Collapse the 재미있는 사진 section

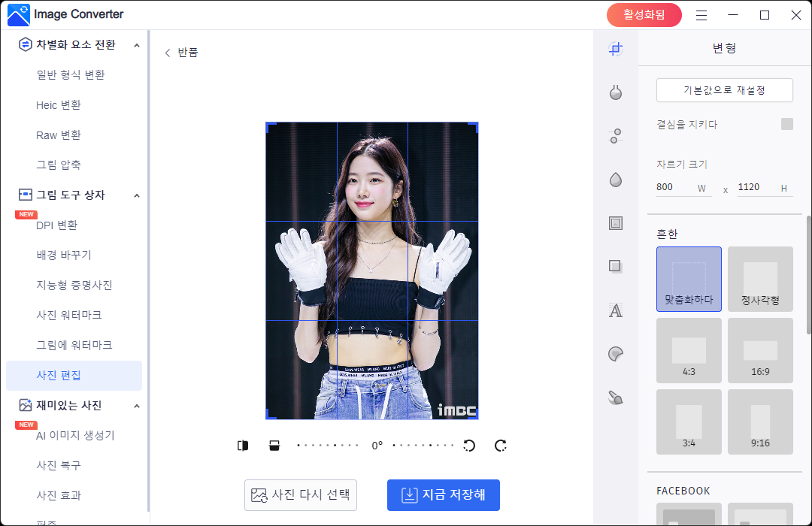pos(137,406)
